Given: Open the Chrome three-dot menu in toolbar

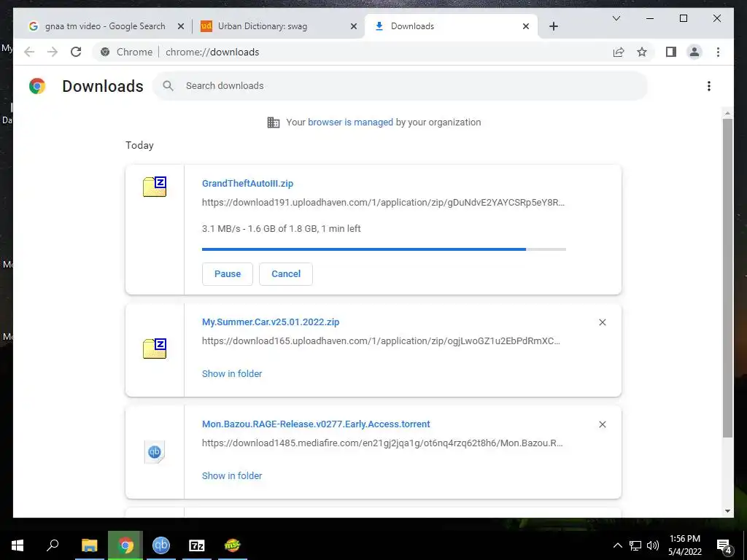Looking at the screenshot, I should [x=718, y=52].
